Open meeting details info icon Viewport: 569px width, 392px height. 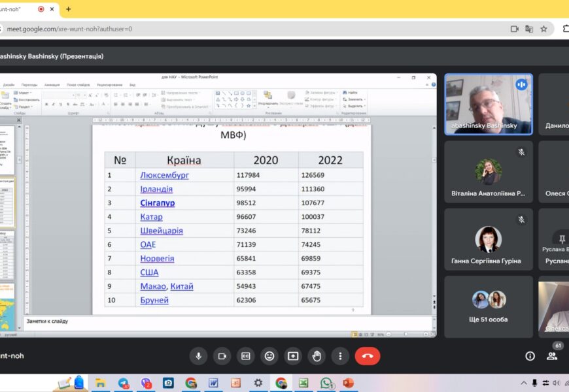(530, 356)
